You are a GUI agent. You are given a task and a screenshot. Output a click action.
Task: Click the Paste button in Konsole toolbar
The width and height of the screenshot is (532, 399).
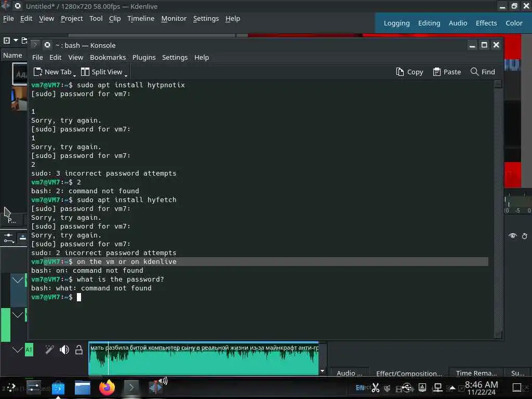(x=447, y=72)
